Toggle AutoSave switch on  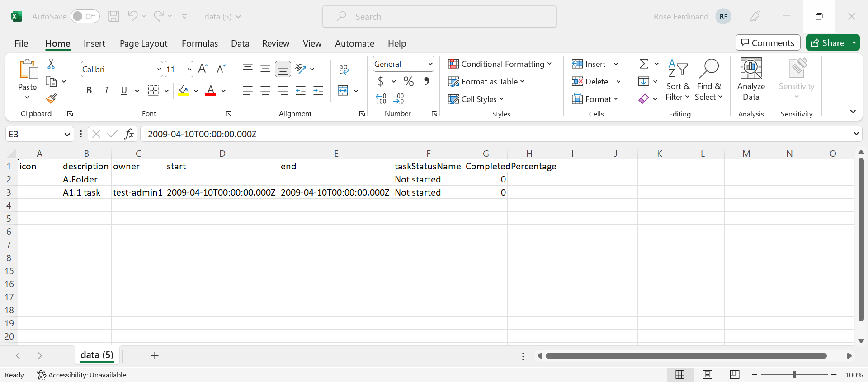coord(85,17)
